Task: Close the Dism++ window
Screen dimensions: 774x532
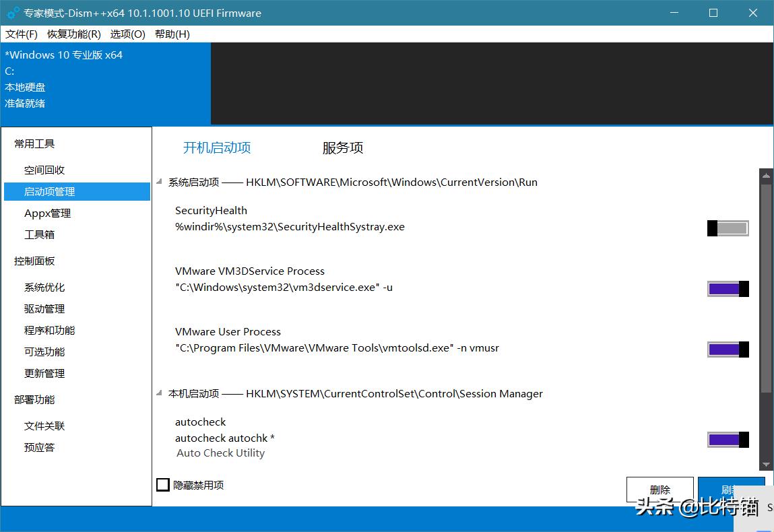Action: click(752, 13)
